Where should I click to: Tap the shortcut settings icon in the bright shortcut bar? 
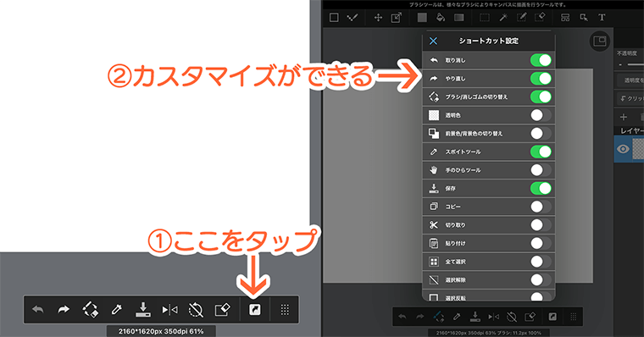[x=255, y=310]
